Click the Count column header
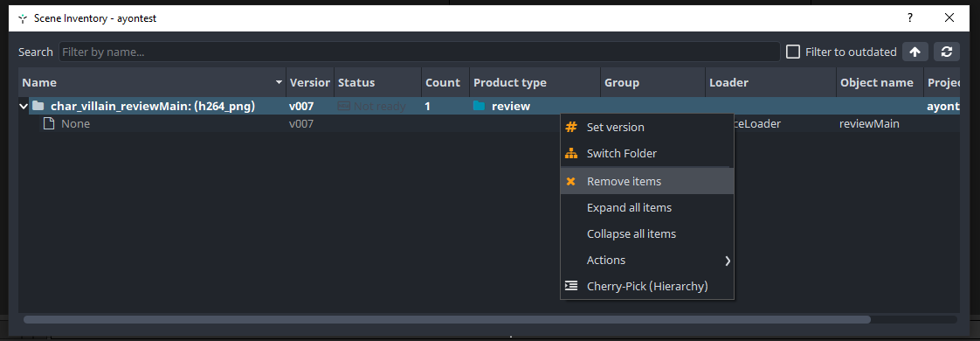The image size is (980, 341). (x=445, y=82)
